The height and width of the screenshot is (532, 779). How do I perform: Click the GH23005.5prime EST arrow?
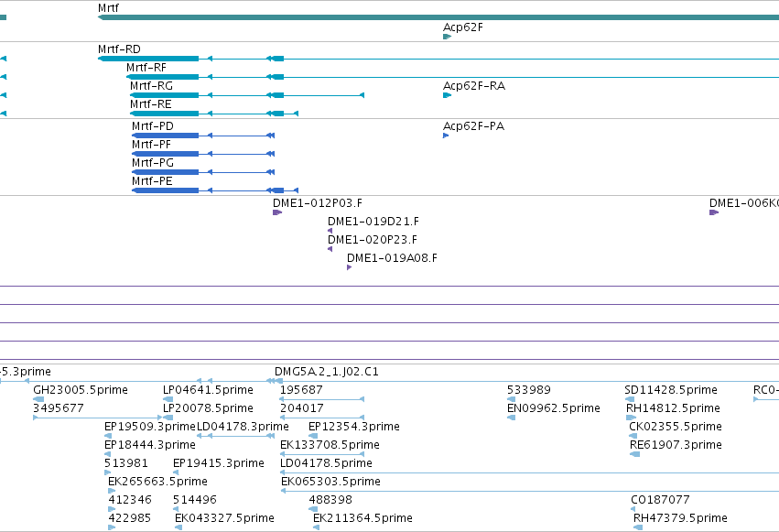pyautogui.click(x=38, y=399)
